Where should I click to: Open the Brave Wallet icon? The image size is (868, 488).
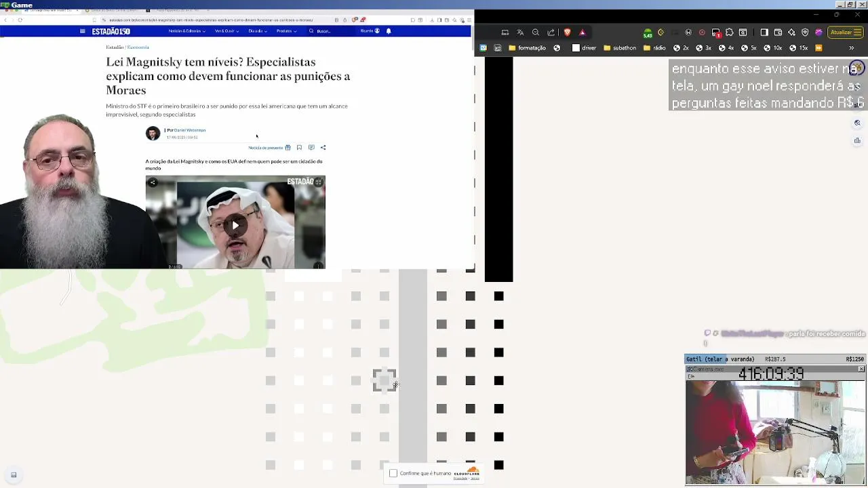[x=778, y=32]
